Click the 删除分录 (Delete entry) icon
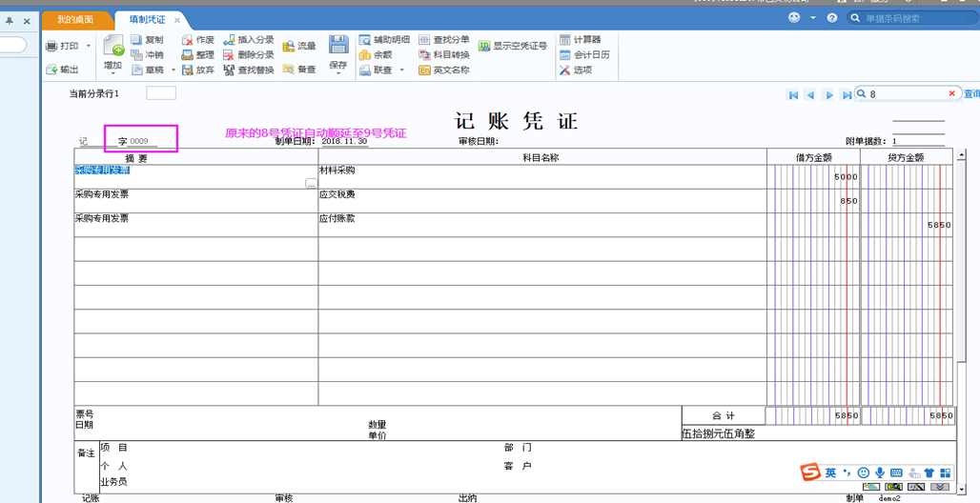 [x=229, y=55]
